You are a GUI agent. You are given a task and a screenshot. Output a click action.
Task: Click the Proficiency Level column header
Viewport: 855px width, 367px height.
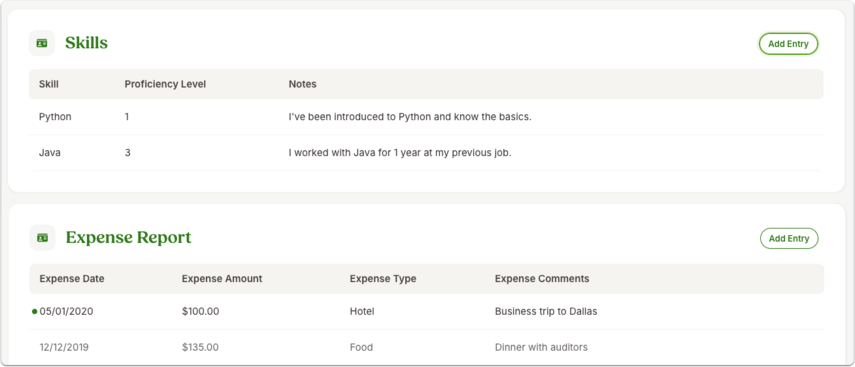point(165,85)
